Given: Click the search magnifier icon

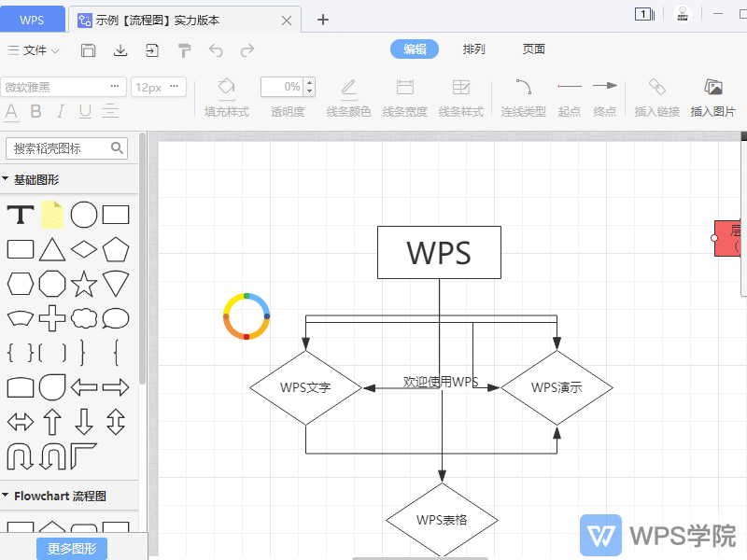Looking at the screenshot, I should pyautogui.click(x=118, y=148).
